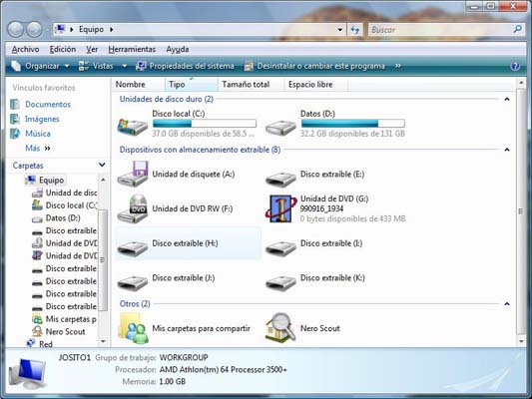Select the Disco extraíble (I:) icon
532x399 pixels.
(x=280, y=247)
